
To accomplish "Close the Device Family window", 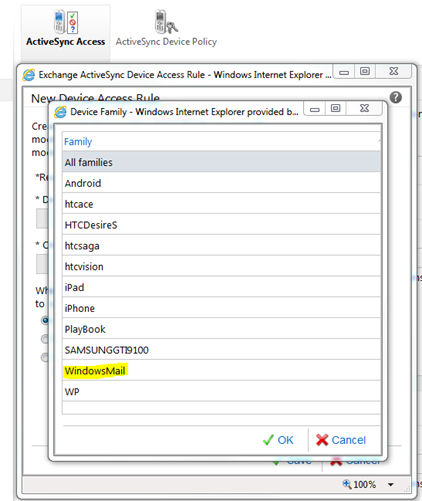I will coord(365,108).
